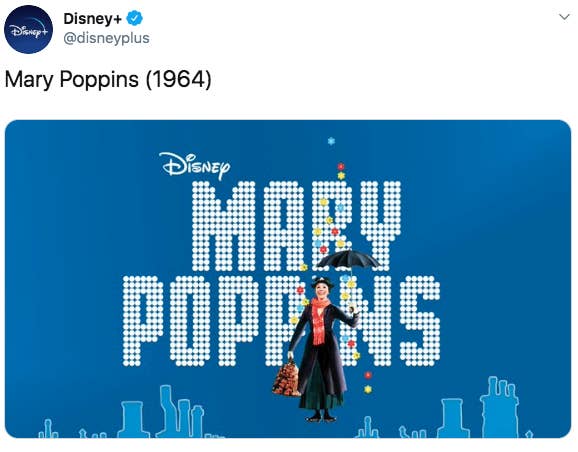Select the tweet text Mary Poppins (1964)

pos(108,79)
